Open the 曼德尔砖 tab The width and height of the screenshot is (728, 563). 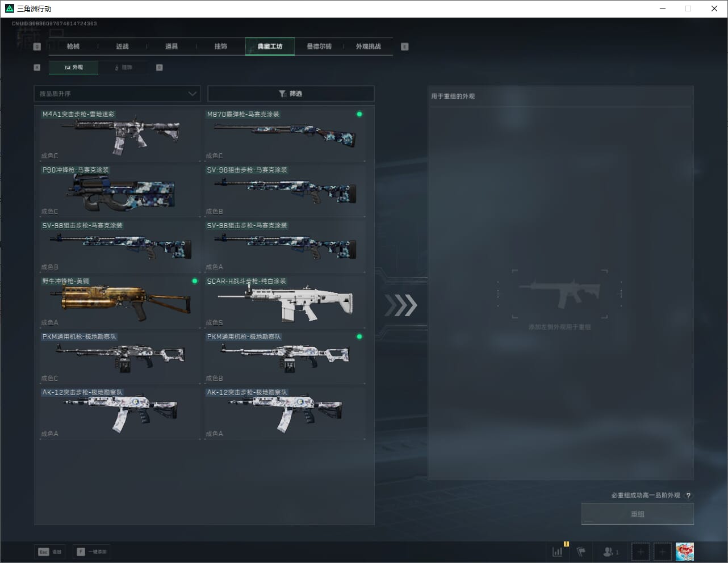(319, 47)
